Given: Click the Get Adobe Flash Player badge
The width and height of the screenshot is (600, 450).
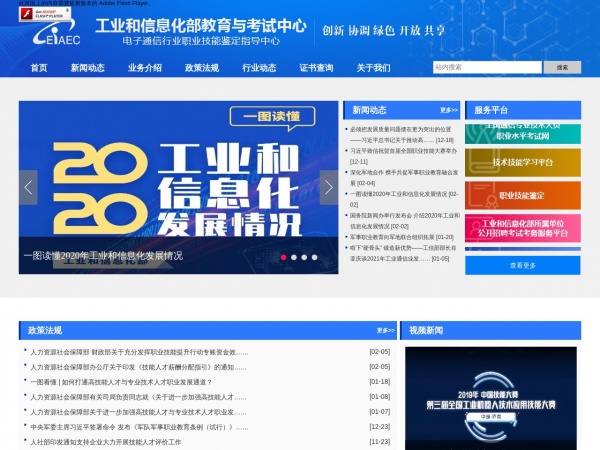Looking at the screenshot, I should (45, 14).
